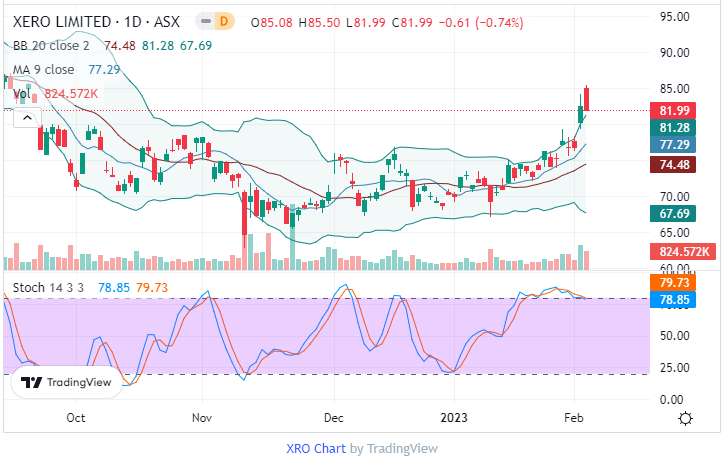Image resolution: width=726 pixels, height=463 pixels.
Task: Select the BB 20 close 2 indicator
Action: click(50, 44)
